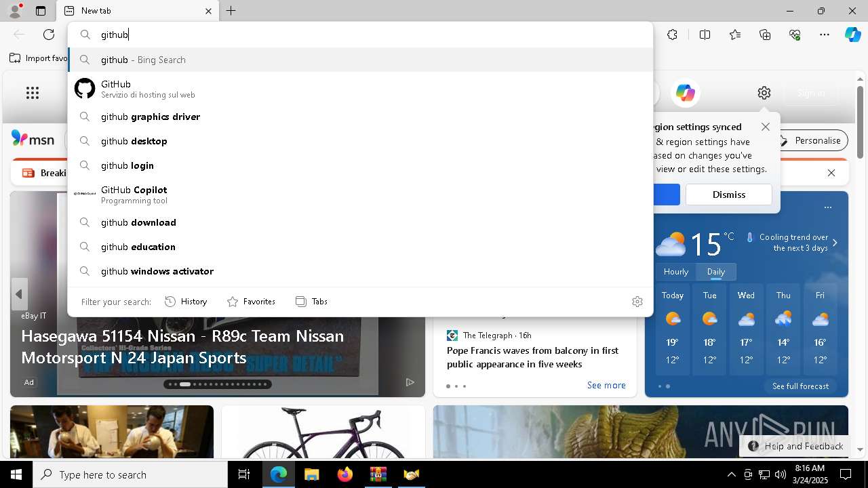Choose 'github login' suggestion
The height and width of the screenshot is (488, 868).
click(x=361, y=165)
